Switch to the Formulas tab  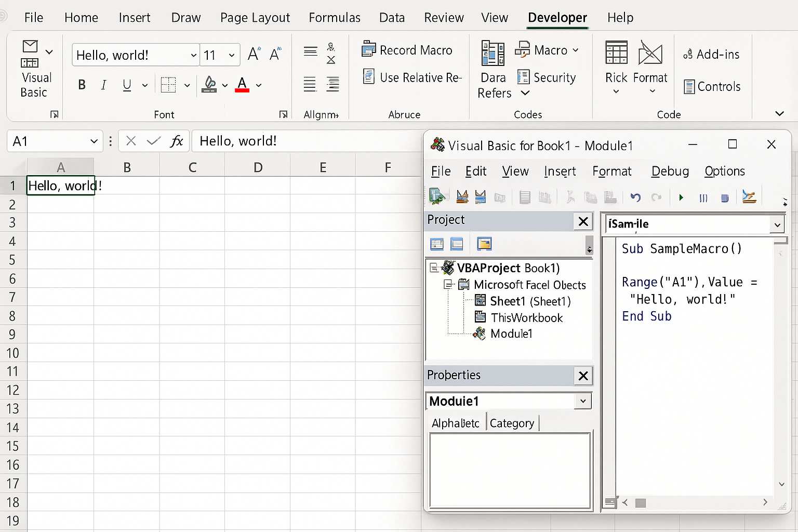click(335, 18)
